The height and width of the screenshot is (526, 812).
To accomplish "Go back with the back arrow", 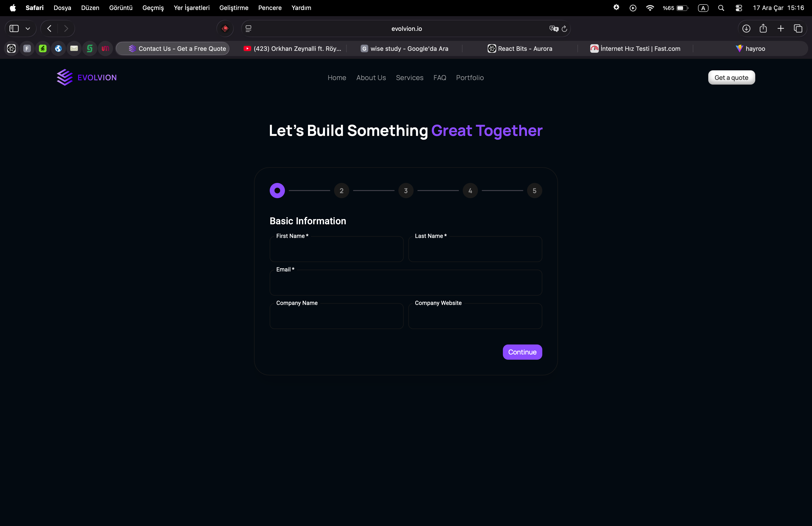I will tap(49, 29).
